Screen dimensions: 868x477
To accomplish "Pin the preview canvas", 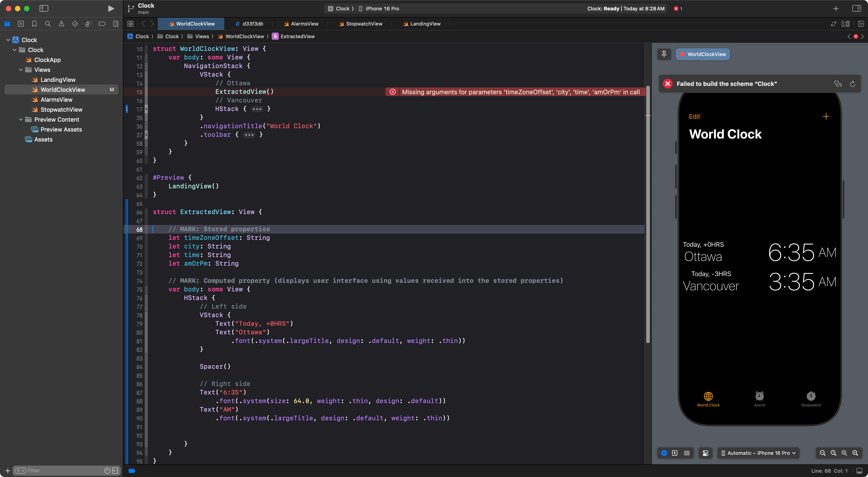I will point(664,54).
